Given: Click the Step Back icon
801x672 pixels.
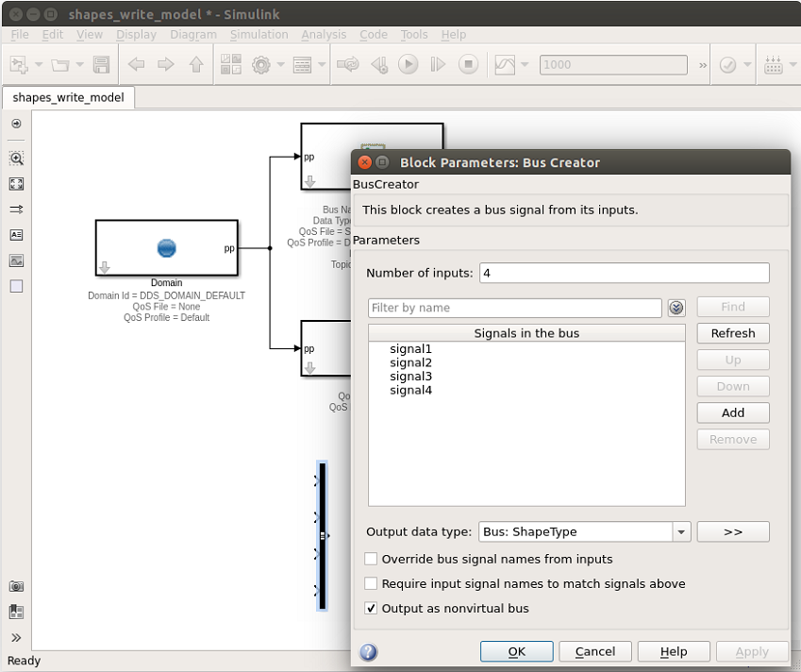Looking at the screenshot, I should pyautogui.click(x=379, y=65).
